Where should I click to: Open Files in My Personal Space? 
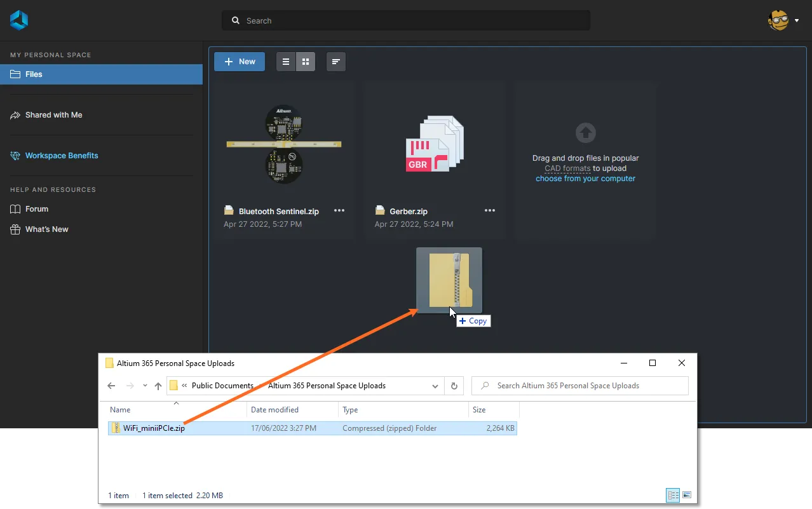101,74
